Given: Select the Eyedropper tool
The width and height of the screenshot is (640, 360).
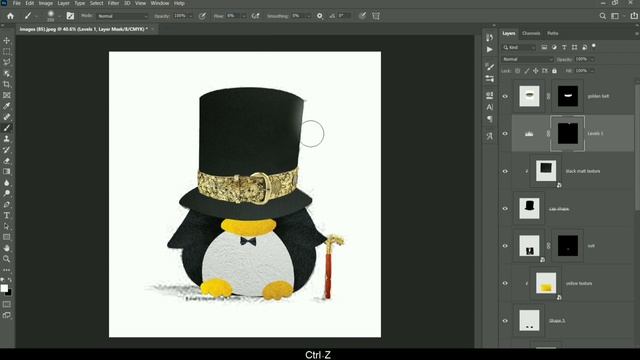Looking at the screenshot, I should pyautogui.click(x=7, y=106).
